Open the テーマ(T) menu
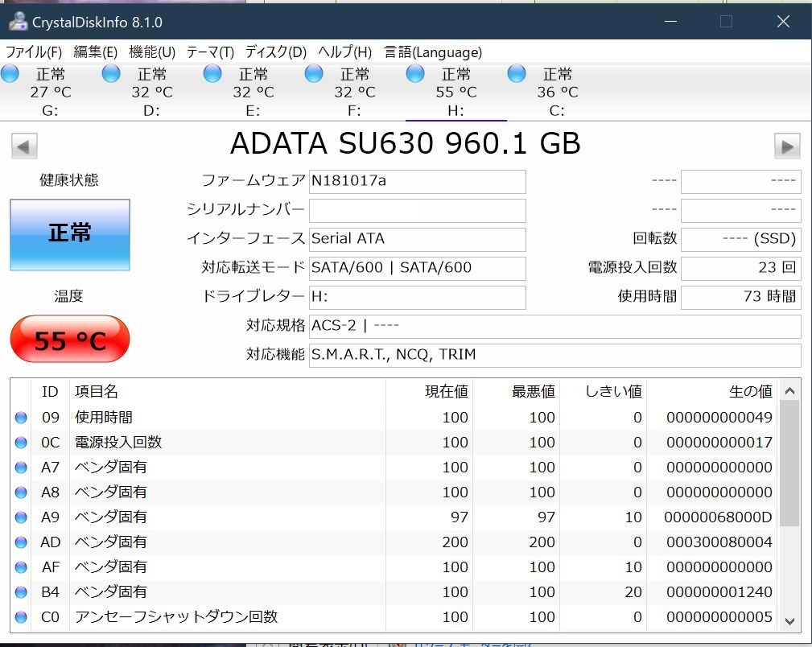The width and height of the screenshot is (812, 647). pyautogui.click(x=210, y=52)
